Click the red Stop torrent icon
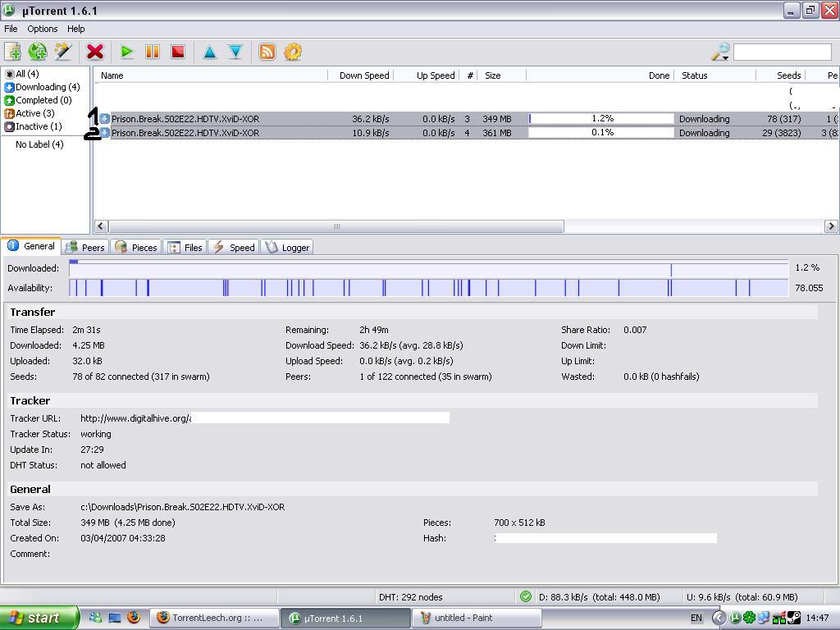 [x=177, y=52]
